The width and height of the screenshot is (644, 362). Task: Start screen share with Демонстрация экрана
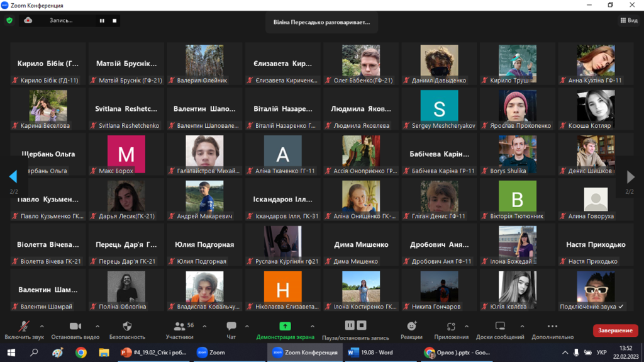[x=285, y=327]
